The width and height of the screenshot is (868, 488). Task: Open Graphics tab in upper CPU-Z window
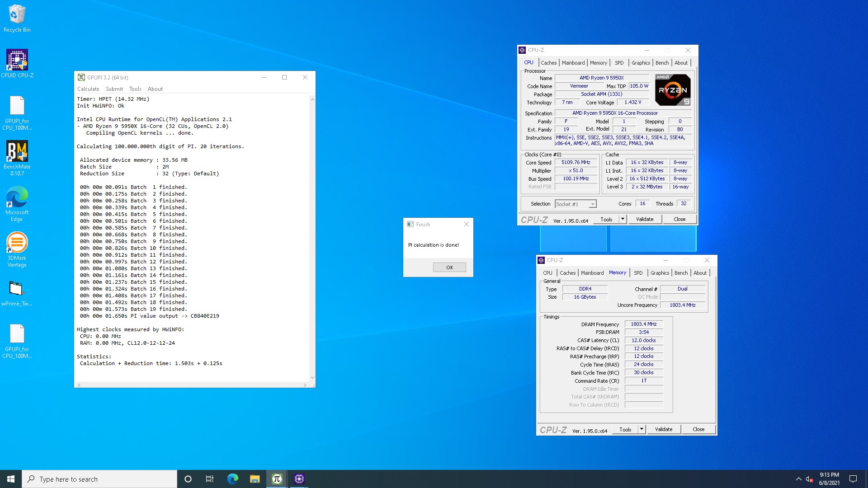click(641, 63)
